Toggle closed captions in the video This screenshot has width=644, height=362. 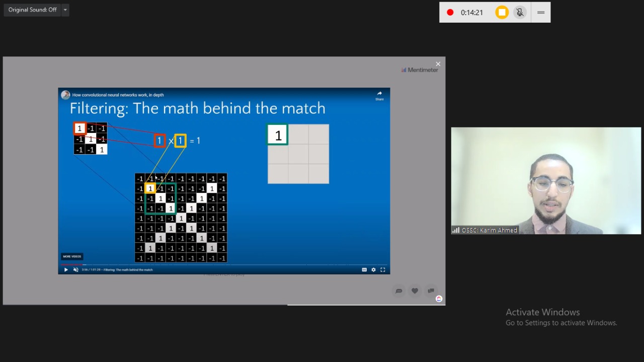(364, 270)
